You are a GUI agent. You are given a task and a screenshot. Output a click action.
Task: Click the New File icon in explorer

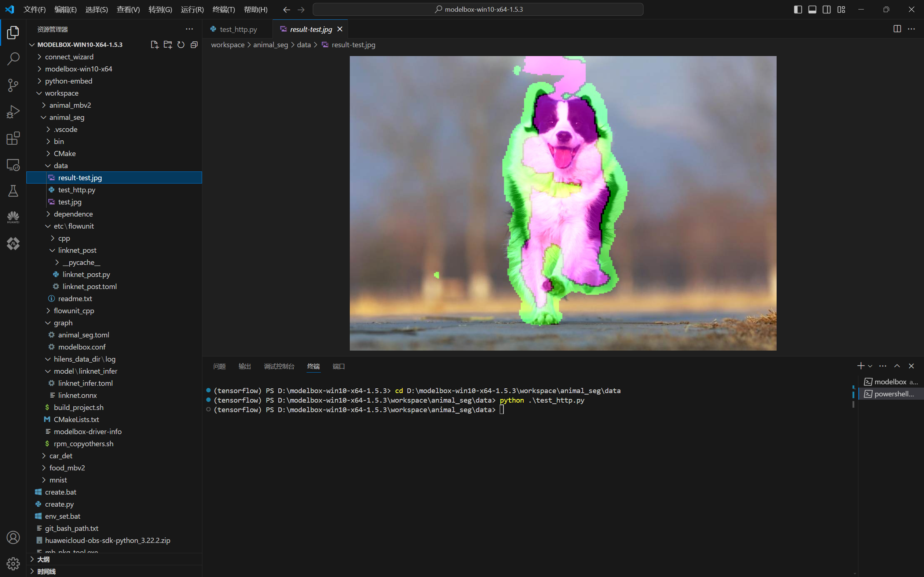point(154,45)
